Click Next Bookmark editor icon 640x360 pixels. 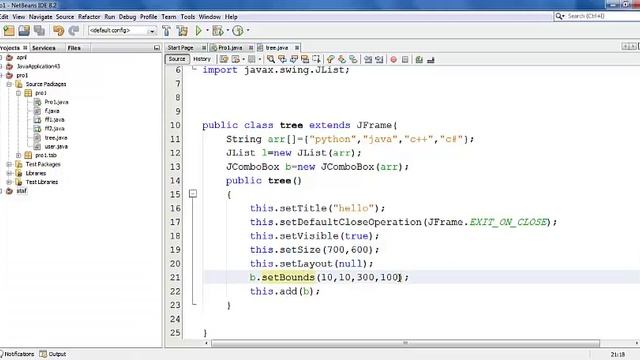coord(342,60)
